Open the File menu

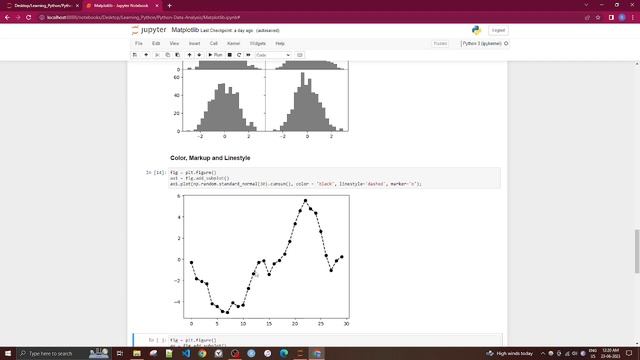click(x=139, y=43)
